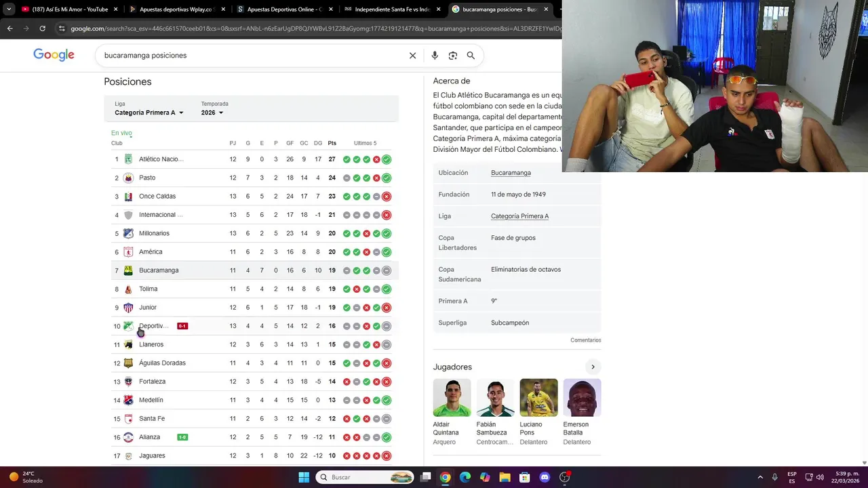Screen dimensions: 868x488
Task: Click Medellín team crest
Action: (128, 400)
